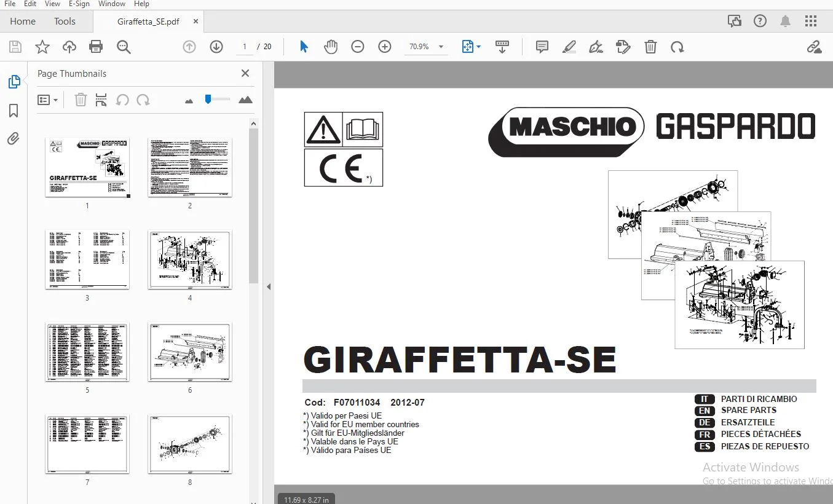Delete selected page in thumbnails panel
The width and height of the screenshot is (833, 504).
click(x=81, y=100)
